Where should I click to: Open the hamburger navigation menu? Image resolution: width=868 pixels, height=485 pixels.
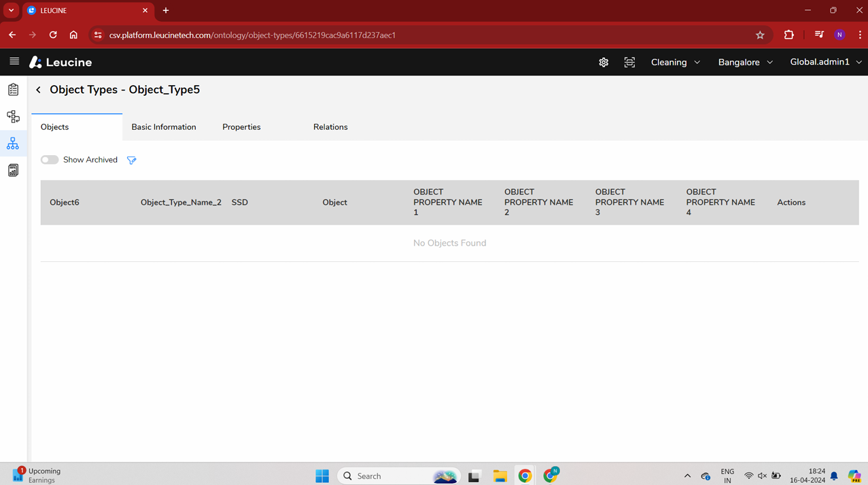point(14,61)
